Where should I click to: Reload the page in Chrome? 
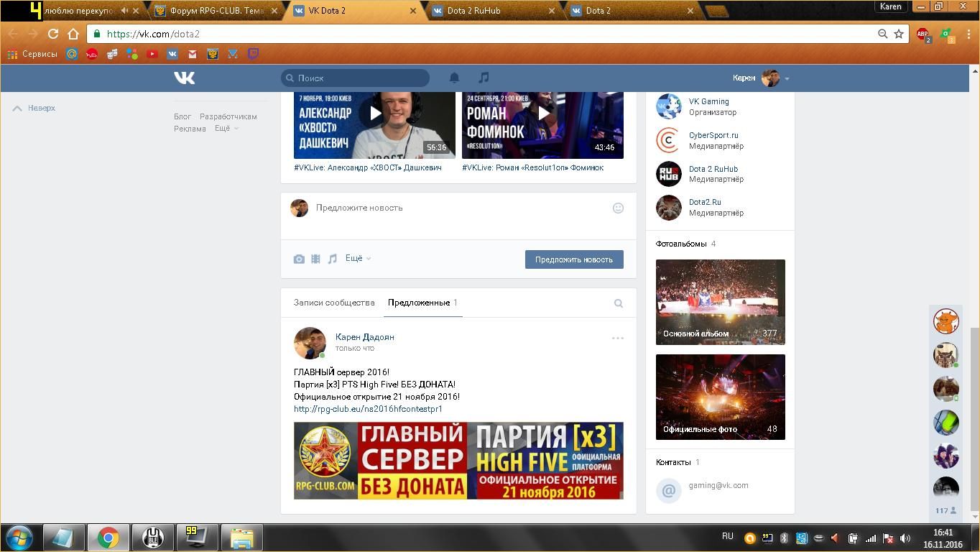click(x=53, y=34)
